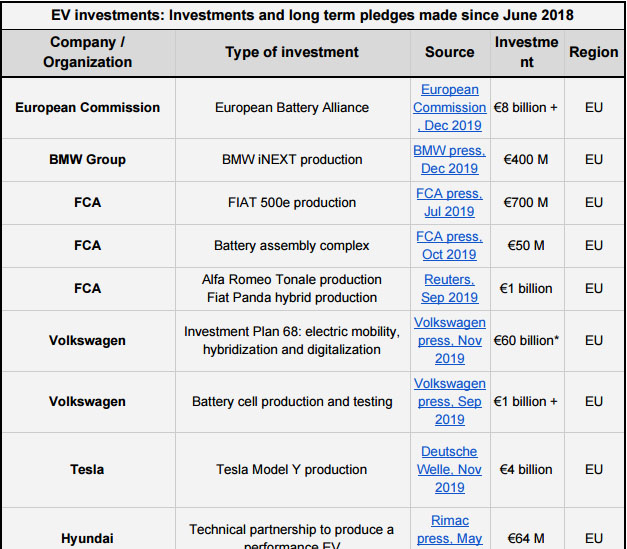Select the €60 billion* investment amount

[528, 340]
